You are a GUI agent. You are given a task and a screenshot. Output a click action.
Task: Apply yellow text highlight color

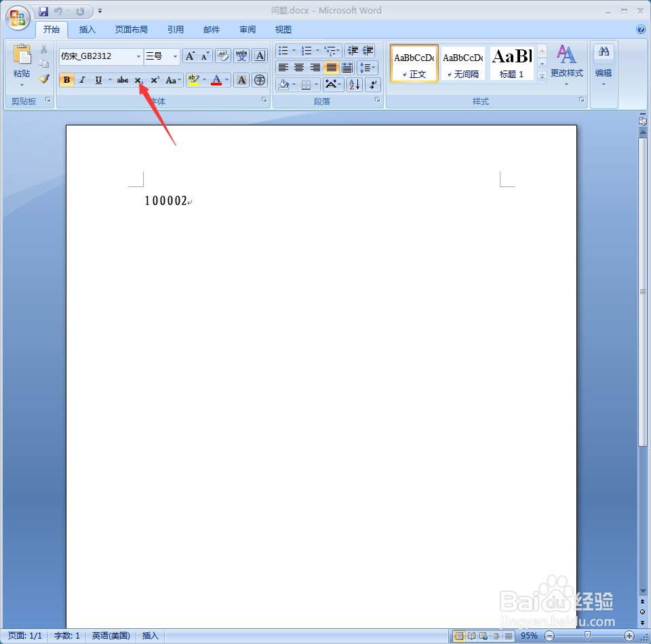pyautogui.click(x=193, y=80)
